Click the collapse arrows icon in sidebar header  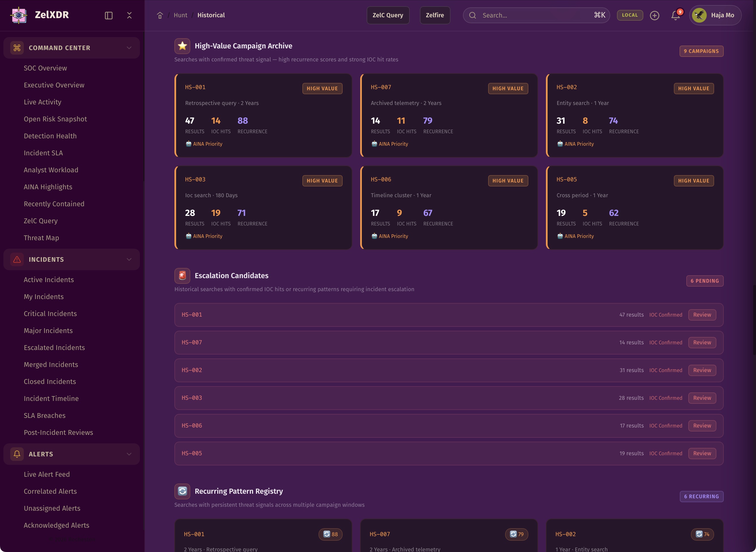(129, 15)
